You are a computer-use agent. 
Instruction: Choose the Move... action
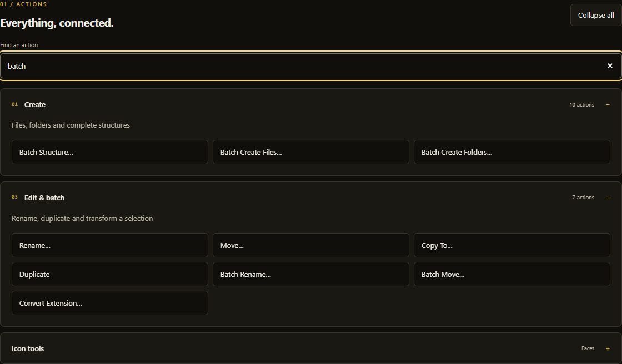click(x=310, y=245)
